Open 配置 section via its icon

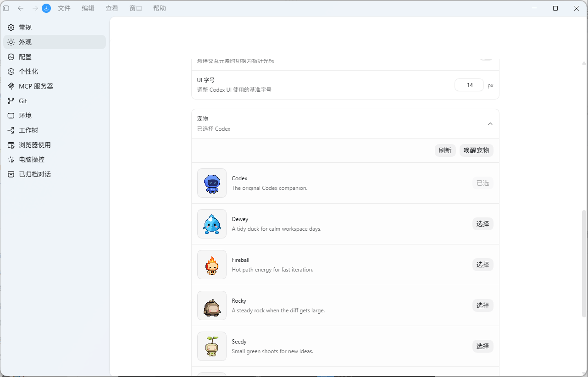tap(11, 57)
